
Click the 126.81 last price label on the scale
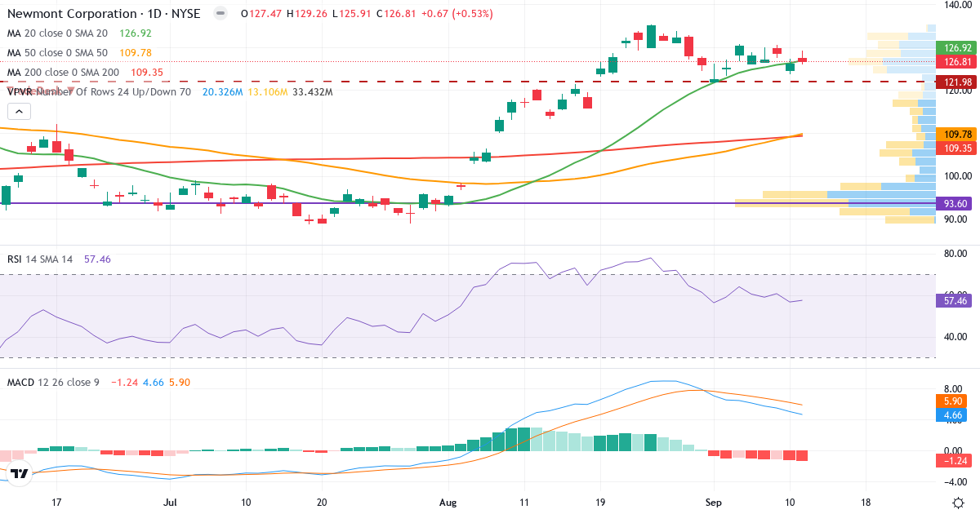tap(955, 61)
